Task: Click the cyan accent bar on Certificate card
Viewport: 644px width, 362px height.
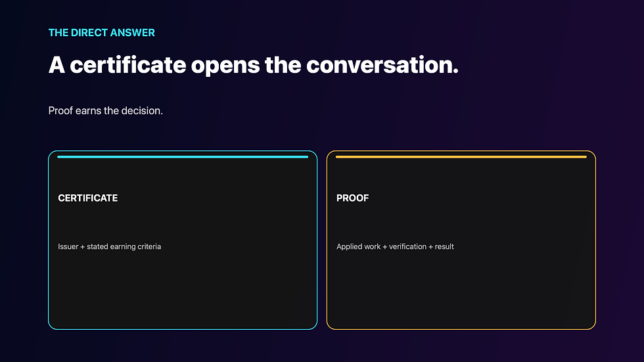Action: (x=183, y=157)
